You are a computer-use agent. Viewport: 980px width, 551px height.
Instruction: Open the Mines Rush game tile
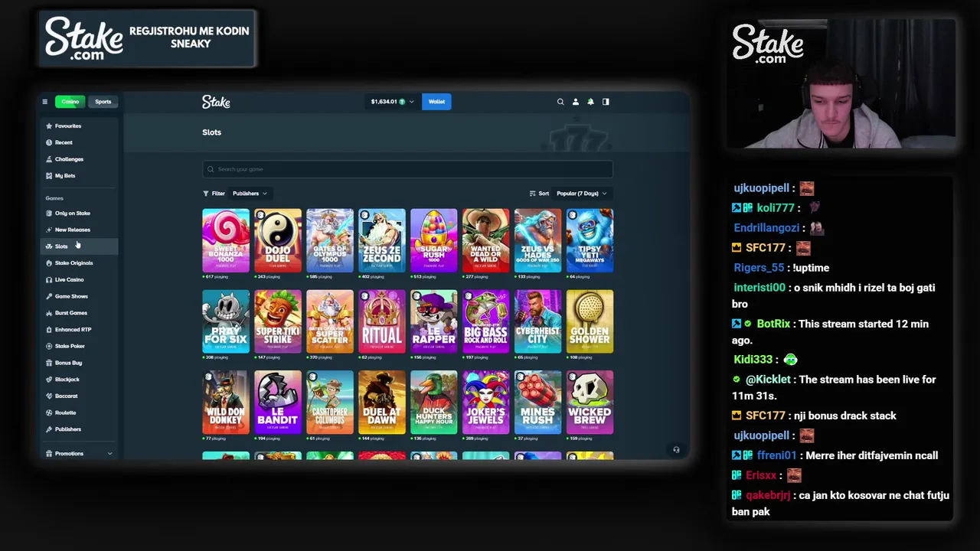point(538,403)
